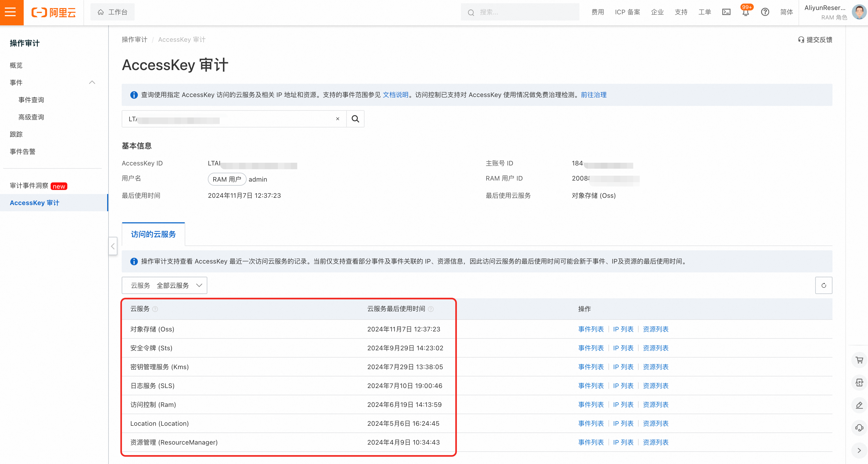
Task: Open the App side toolbar icon
Action: click(859, 382)
